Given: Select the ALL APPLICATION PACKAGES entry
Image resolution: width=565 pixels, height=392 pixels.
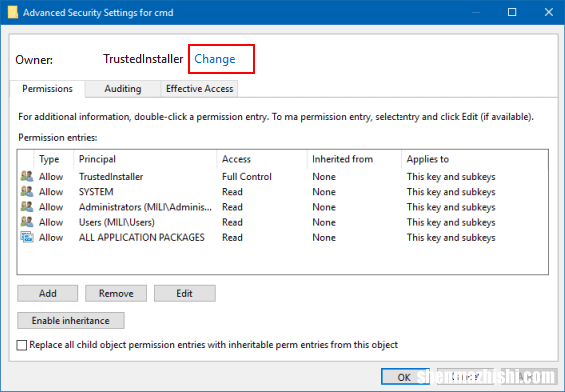Looking at the screenshot, I should 282,237.
